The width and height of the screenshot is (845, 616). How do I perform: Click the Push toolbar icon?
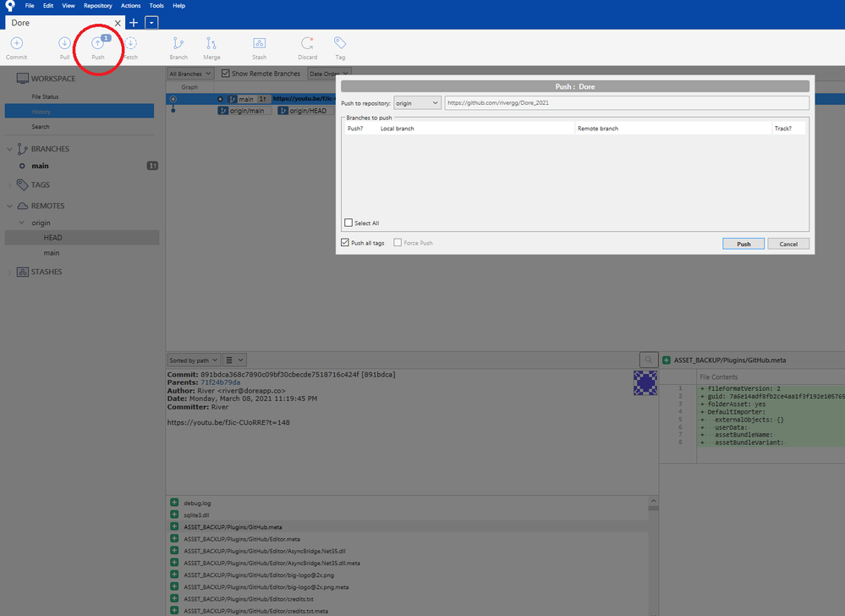[x=97, y=43]
